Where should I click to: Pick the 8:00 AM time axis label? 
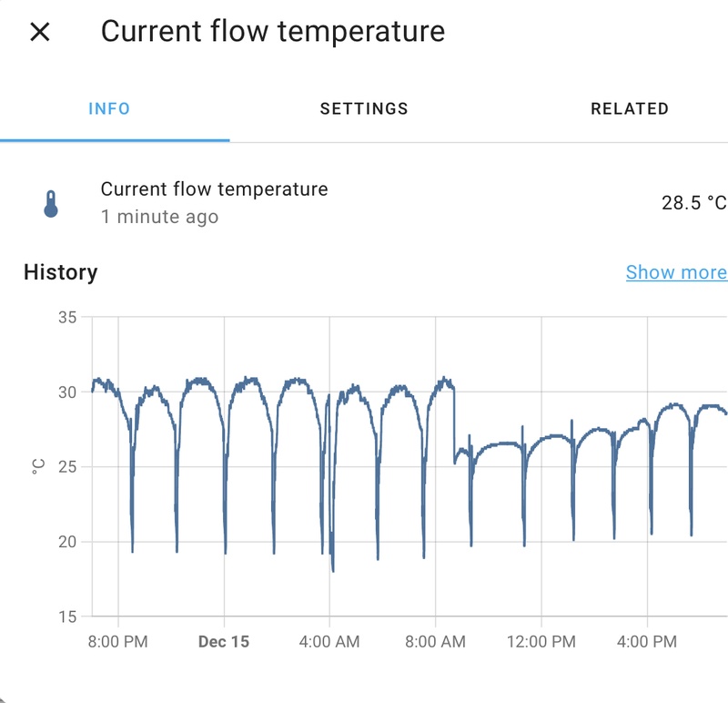(x=436, y=642)
